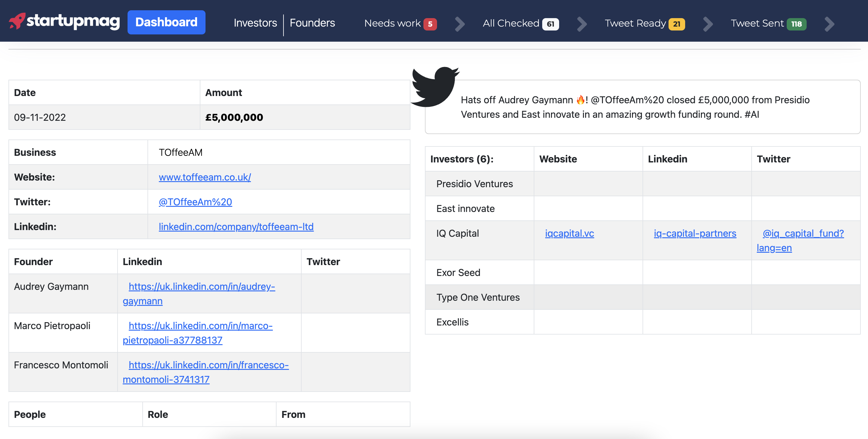This screenshot has width=868, height=439.
Task: Click the tweet text box
Action: point(643,107)
